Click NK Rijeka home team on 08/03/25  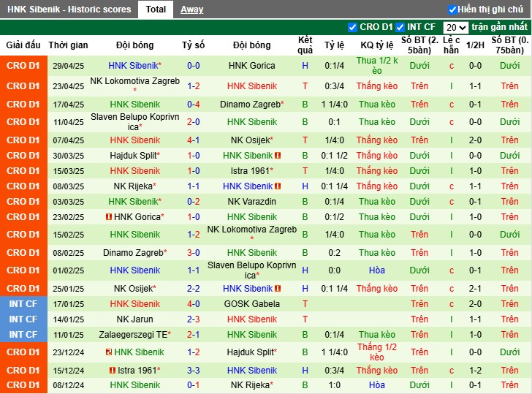(x=134, y=186)
